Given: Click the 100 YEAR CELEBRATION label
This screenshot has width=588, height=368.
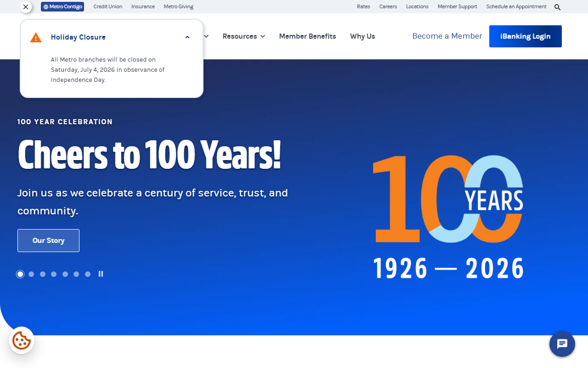Looking at the screenshot, I should (65, 122).
